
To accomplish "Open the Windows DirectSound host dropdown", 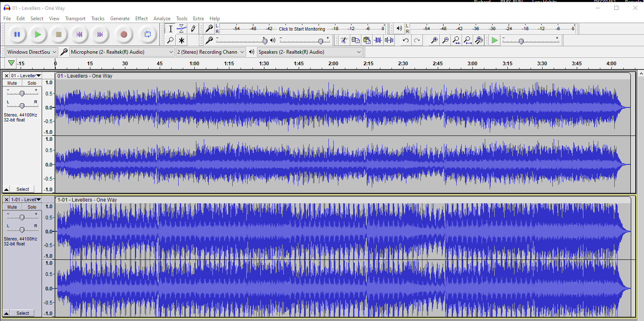I will 32,52.
